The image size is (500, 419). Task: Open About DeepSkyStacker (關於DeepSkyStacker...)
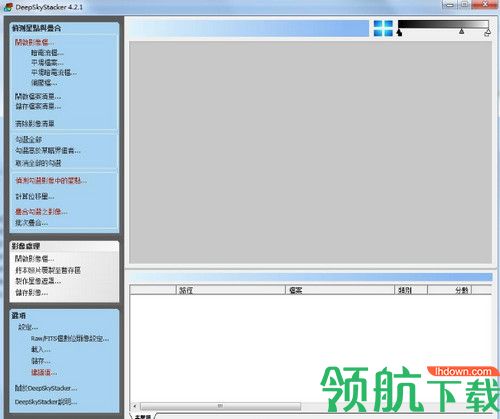(46, 388)
